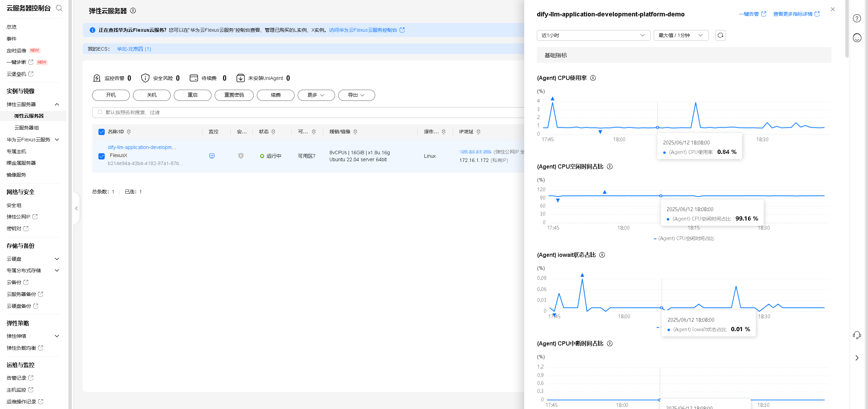Click help icon next to CPU使用率 title
Viewport: 868px width, 409px height.
[593, 78]
